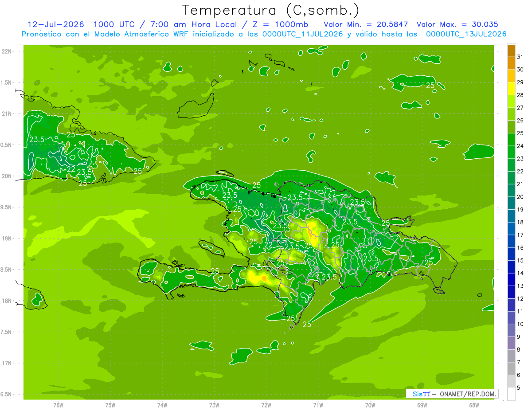Click the '69W' longitude axis label
The image size is (532, 411).
422,405
